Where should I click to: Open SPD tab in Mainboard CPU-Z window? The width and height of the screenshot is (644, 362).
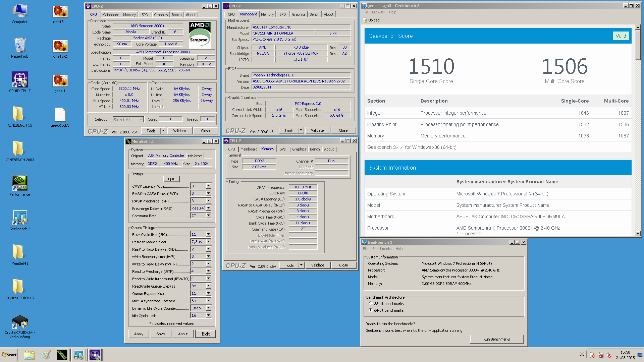point(282,14)
